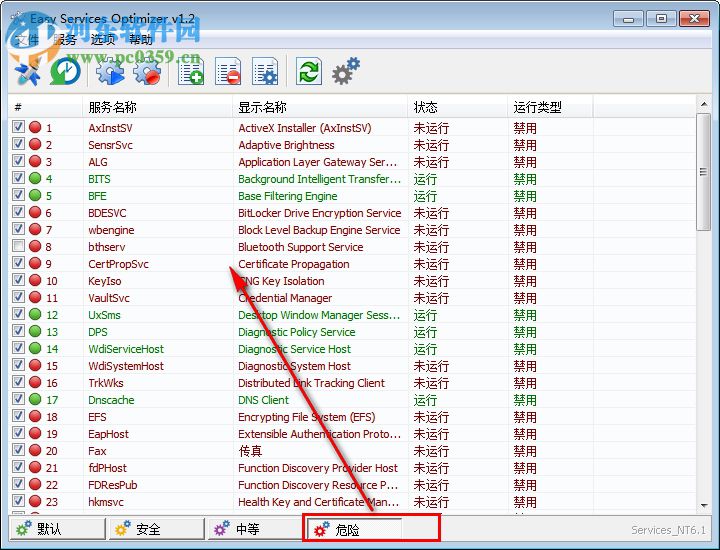Click the double gears options icon
The height and width of the screenshot is (550, 720).
click(x=346, y=71)
